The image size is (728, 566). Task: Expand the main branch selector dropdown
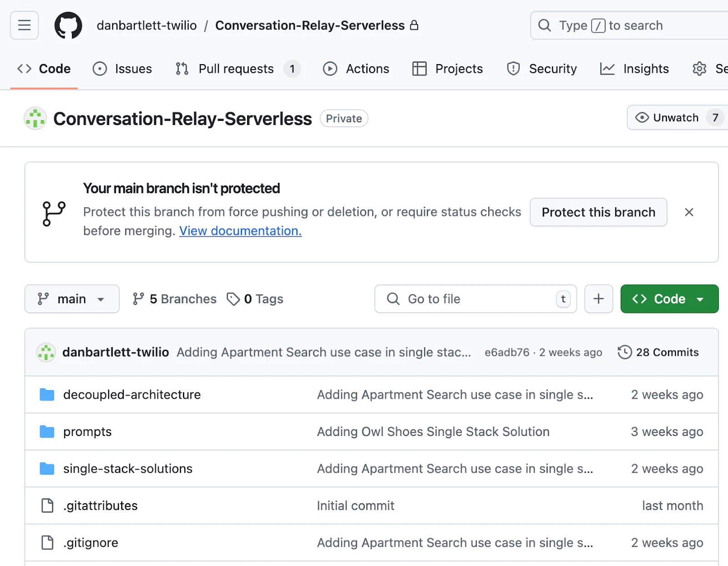coord(72,299)
